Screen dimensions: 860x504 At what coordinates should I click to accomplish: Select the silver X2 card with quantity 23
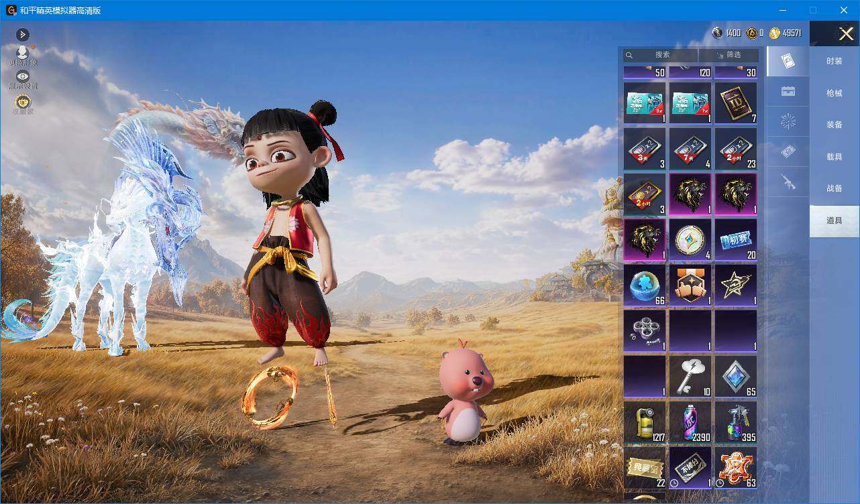[x=736, y=149]
